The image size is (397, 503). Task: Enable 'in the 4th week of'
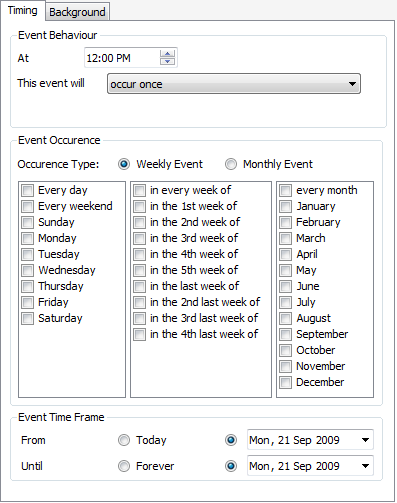coord(140,255)
